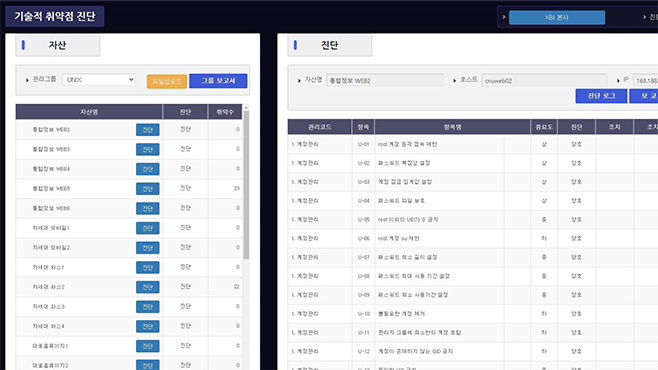This screenshot has width=658, height=370.
Task: Select U-01 row root 계정 원격 접속 제한
Action: 473,144
